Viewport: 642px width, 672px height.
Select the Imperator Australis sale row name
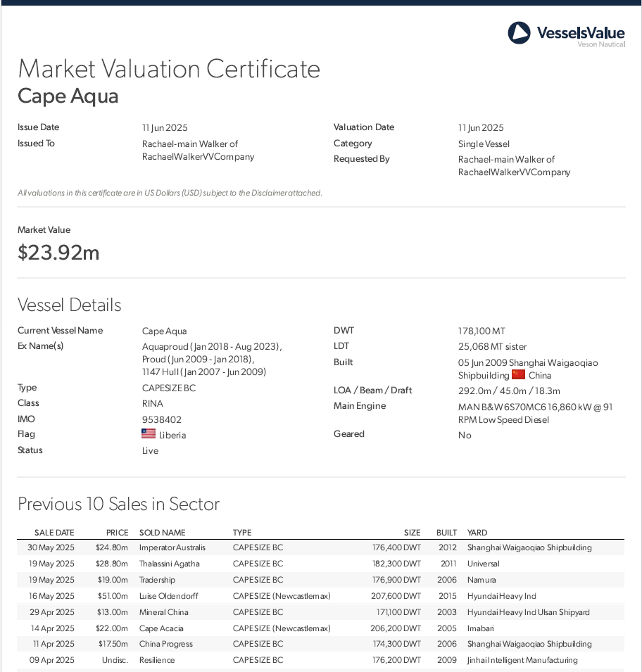pos(172,547)
